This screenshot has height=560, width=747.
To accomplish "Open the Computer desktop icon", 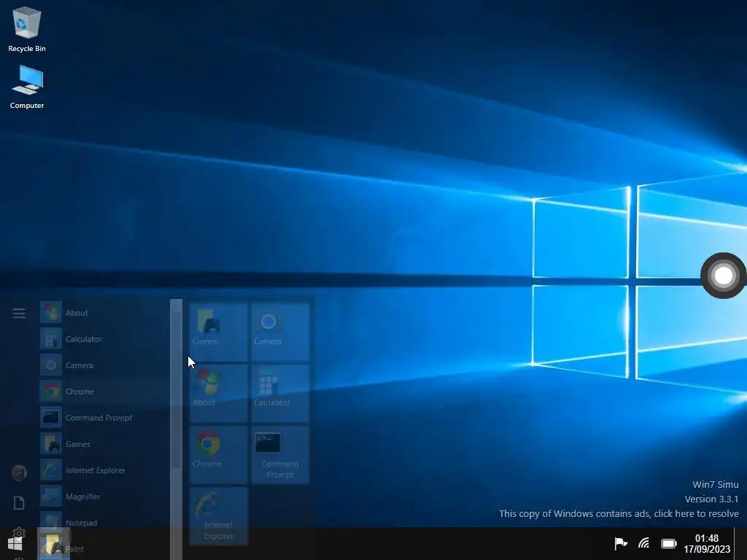I will (x=27, y=87).
